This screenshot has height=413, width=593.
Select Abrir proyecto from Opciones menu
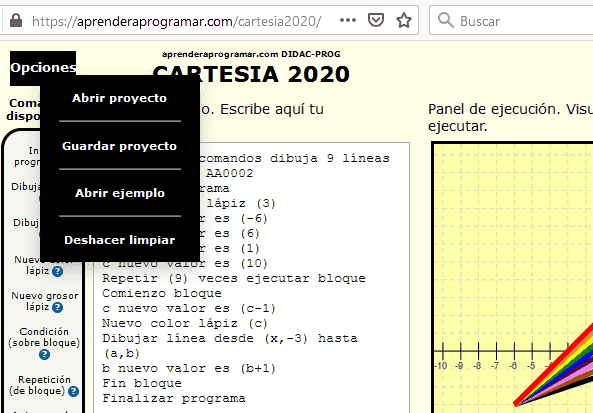(120, 98)
